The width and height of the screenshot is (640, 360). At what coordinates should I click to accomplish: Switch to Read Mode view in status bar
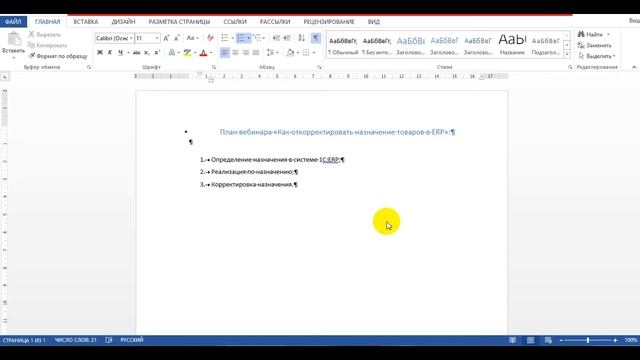[513, 340]
